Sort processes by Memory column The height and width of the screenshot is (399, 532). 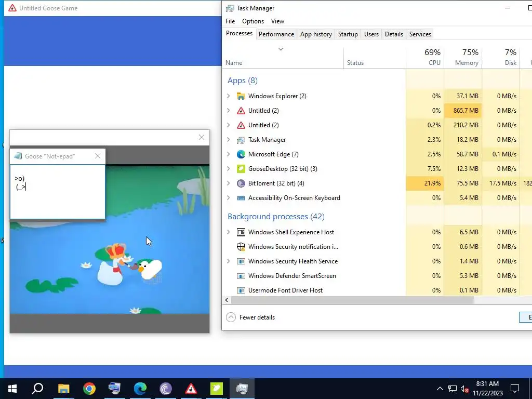pyautogui.click(x=463, y=57)
